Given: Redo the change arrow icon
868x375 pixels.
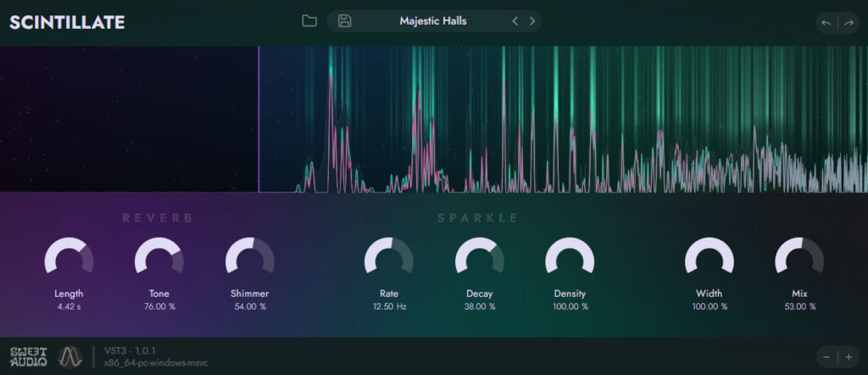Looking at the screenshot, I should [849, 23].
